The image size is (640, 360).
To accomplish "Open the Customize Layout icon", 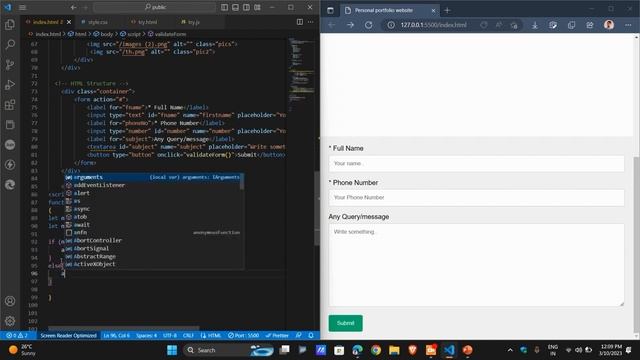I will click(x=257, y=7).
